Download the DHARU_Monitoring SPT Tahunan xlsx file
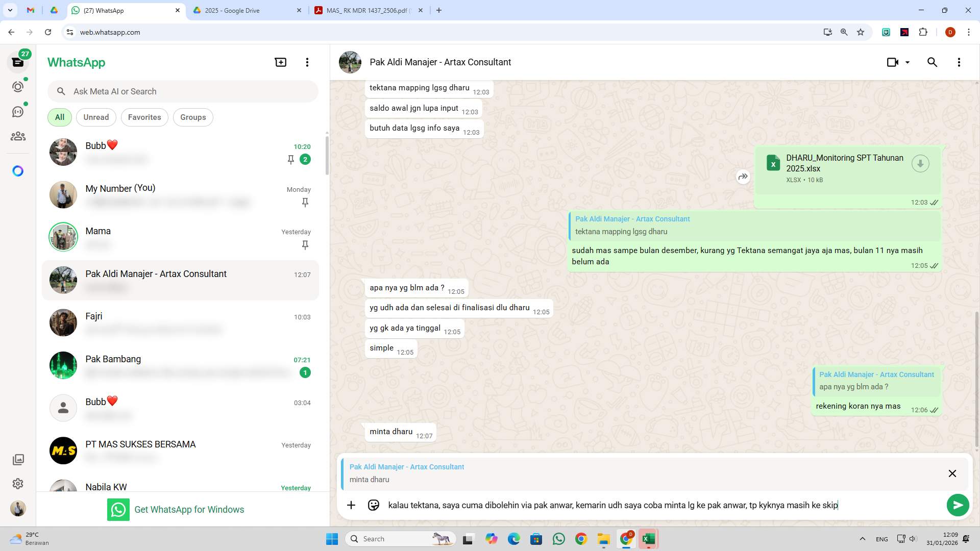 (x=920, y=164)
